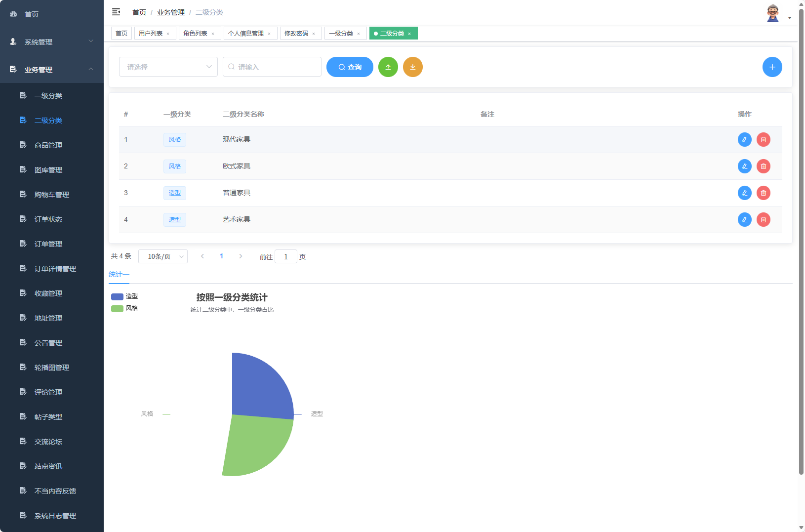Click the 查询 search button
805x532 pixels.
point(350,67)
